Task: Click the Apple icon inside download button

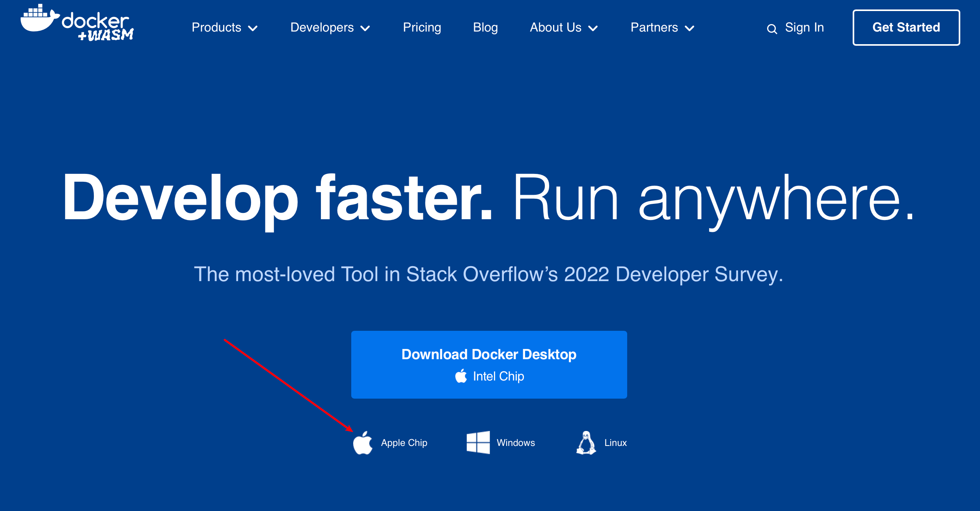Action: pos(461,376)
